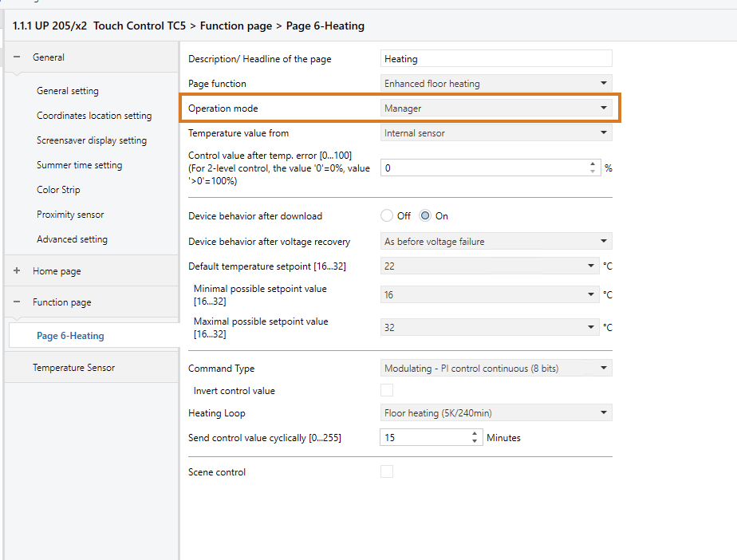
Task: Select Proximity sensor in sidebar
Action: pyautogui.click(x=70, y=215)
